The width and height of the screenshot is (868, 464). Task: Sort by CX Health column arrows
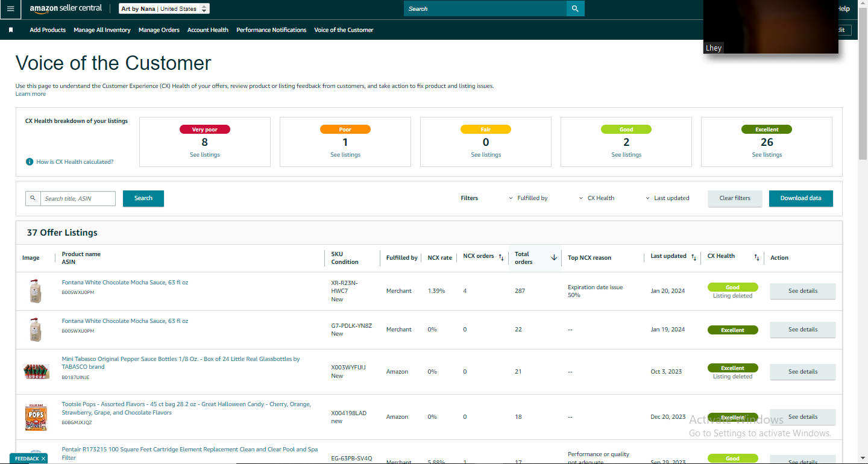click(x=756, y=257)
